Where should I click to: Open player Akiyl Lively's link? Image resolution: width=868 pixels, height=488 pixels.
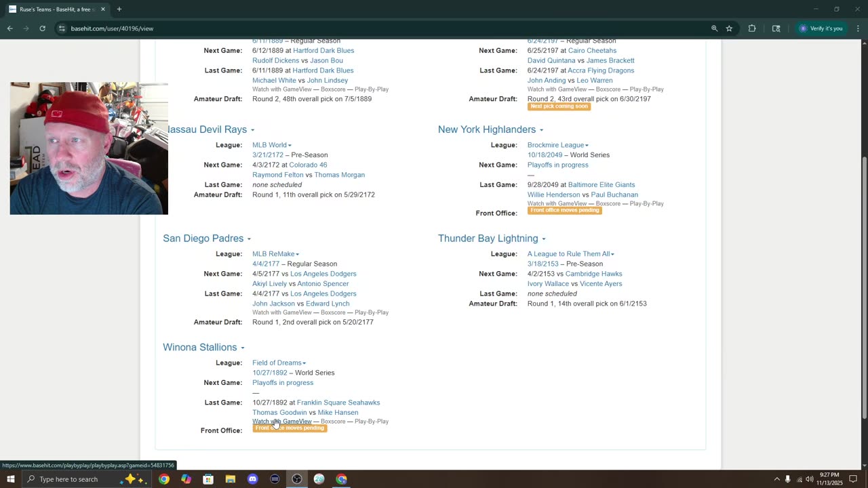pyautogui.click(x=269, y=284)
